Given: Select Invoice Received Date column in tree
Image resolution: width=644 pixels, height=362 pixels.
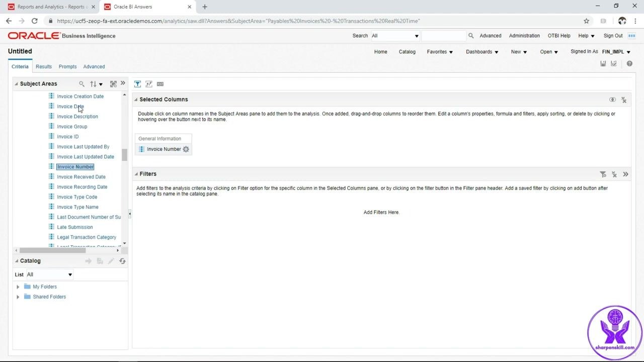Looking at the screenshot, I should point(81,177).
